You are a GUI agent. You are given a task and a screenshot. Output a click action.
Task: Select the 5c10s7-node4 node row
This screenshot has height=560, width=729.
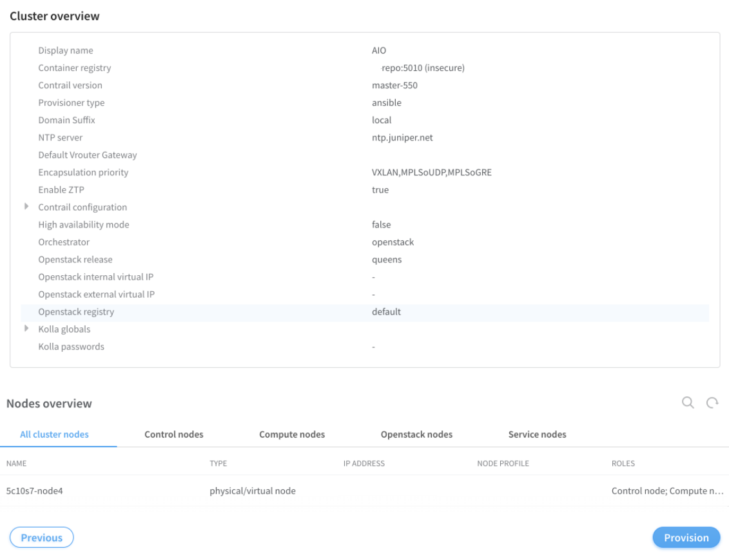(x=35, y=491)
